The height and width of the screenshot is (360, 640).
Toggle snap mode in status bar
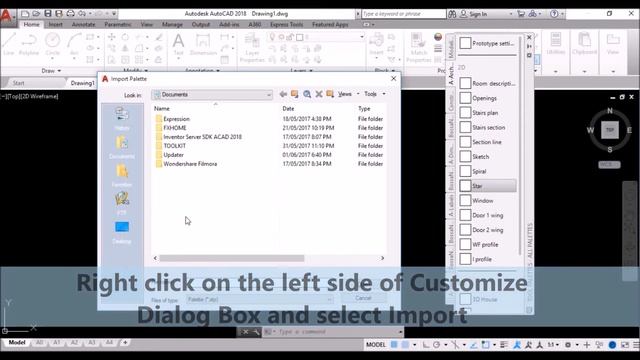pyautogui.click(x=405, y=345)
